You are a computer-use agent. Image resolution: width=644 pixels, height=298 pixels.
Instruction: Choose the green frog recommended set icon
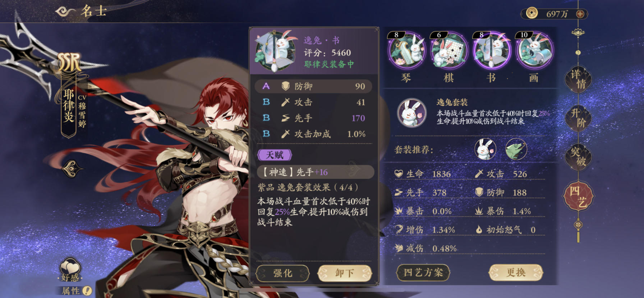tap(516, 149)
